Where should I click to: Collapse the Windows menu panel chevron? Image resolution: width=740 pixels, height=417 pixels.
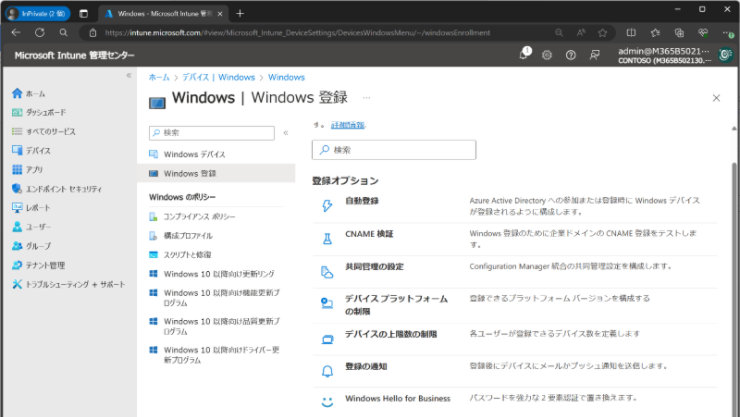pos(286,133)
